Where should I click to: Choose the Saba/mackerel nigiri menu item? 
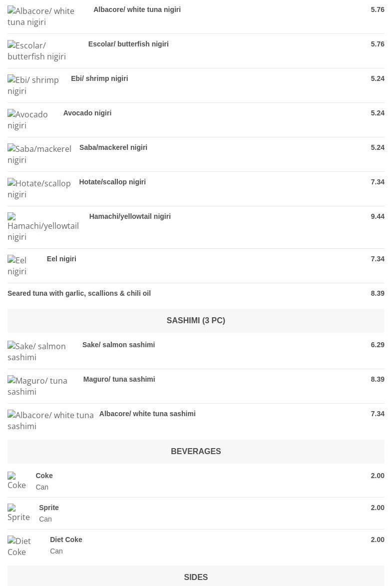(113, 147)
